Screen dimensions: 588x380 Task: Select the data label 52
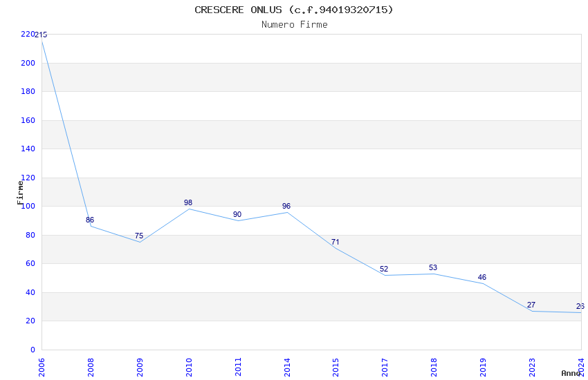coord(384,269)
